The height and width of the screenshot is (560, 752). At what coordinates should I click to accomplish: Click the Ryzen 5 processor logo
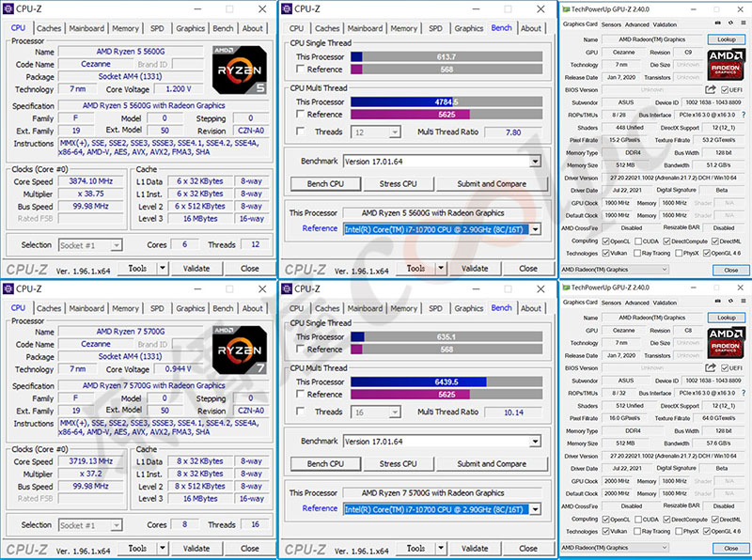click(240, 70)
